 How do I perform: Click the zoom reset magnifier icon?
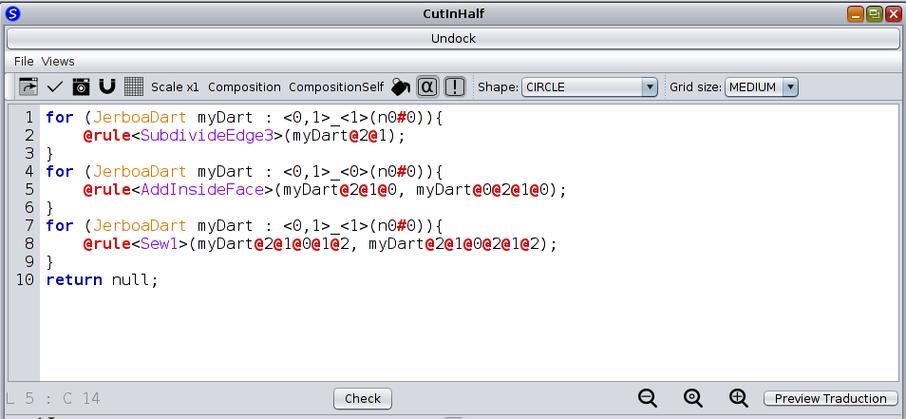click(x=693, y=398)
